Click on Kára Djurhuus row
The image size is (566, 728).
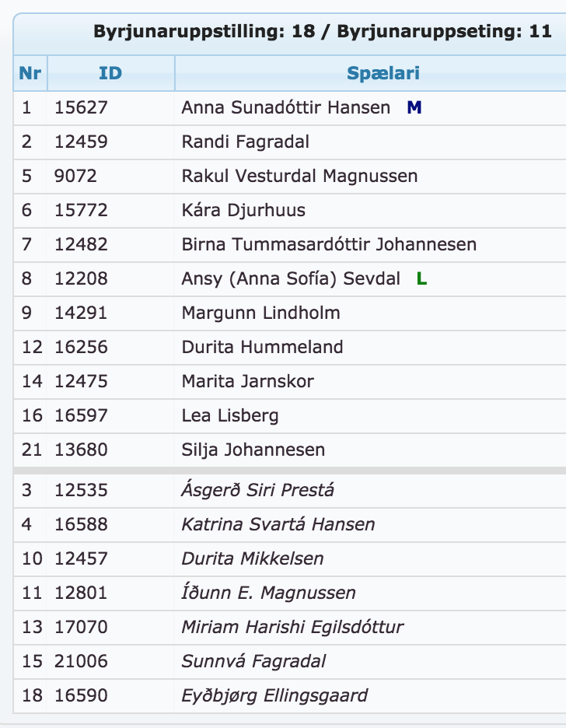click(x=290, y=210)
